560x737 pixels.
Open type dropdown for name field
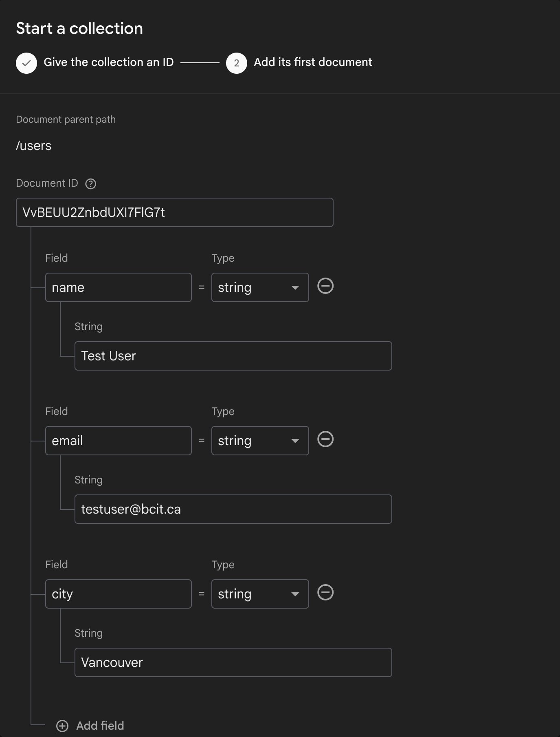260,287
